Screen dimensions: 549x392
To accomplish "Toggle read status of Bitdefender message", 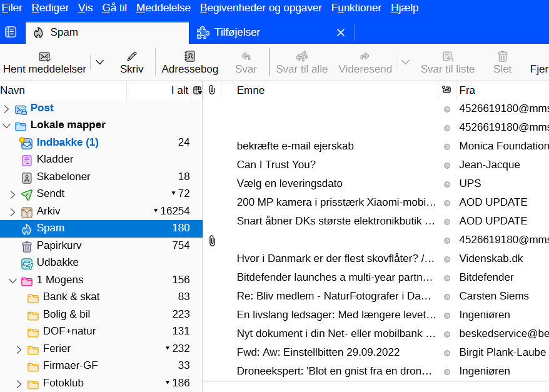I will point(446,278).
